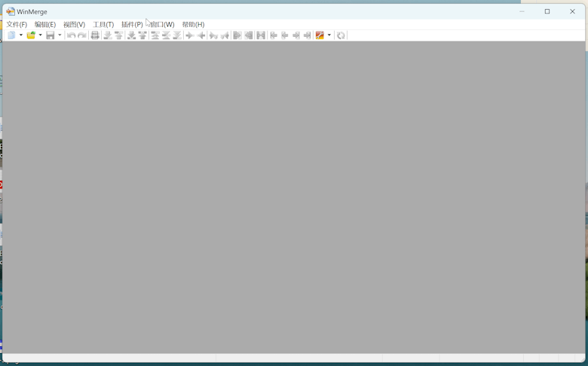Expand the Open icon's dropdown arrow
Image resolution: width=588 pixels, height=366 pixels.
pyautogui.click(x=41, y=35)
